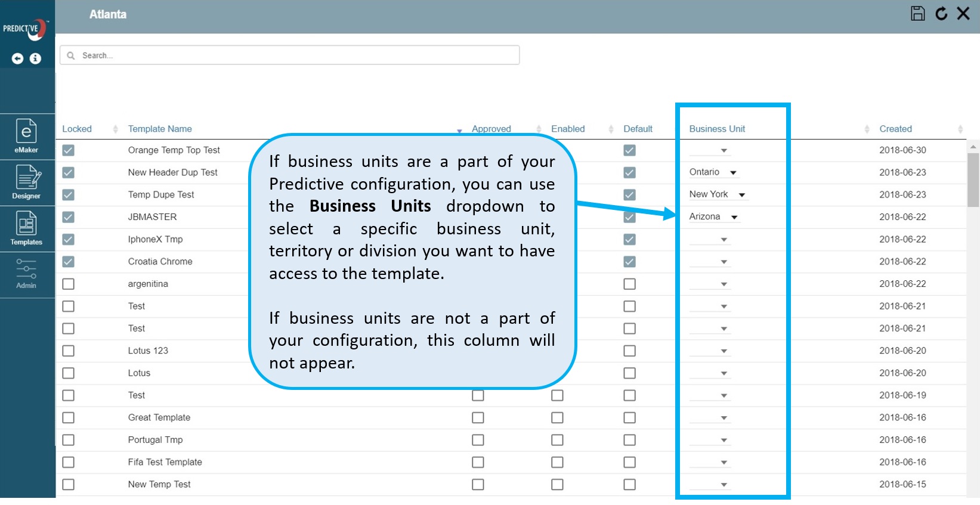Open the Admin settings icon
The height and width of the screenshot is (505, 980).
(26, 274)
